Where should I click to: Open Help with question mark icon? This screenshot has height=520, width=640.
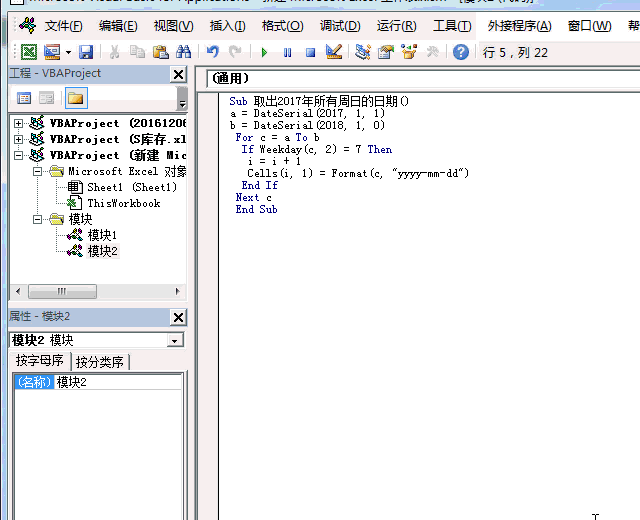tap(461, 52)
